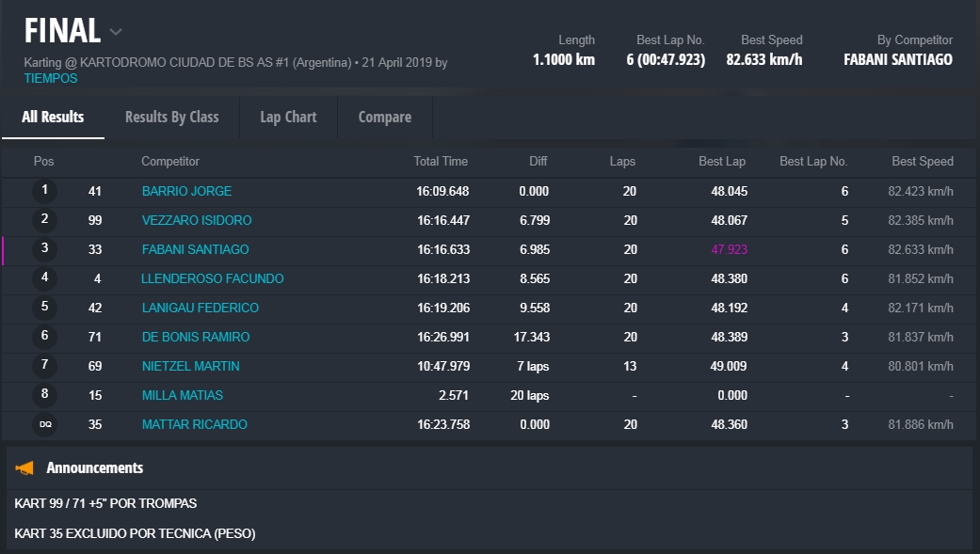Open the Compare tab
Image resolution: width=980 pixels, height=554 pixels.
click(x=384, y=118)
